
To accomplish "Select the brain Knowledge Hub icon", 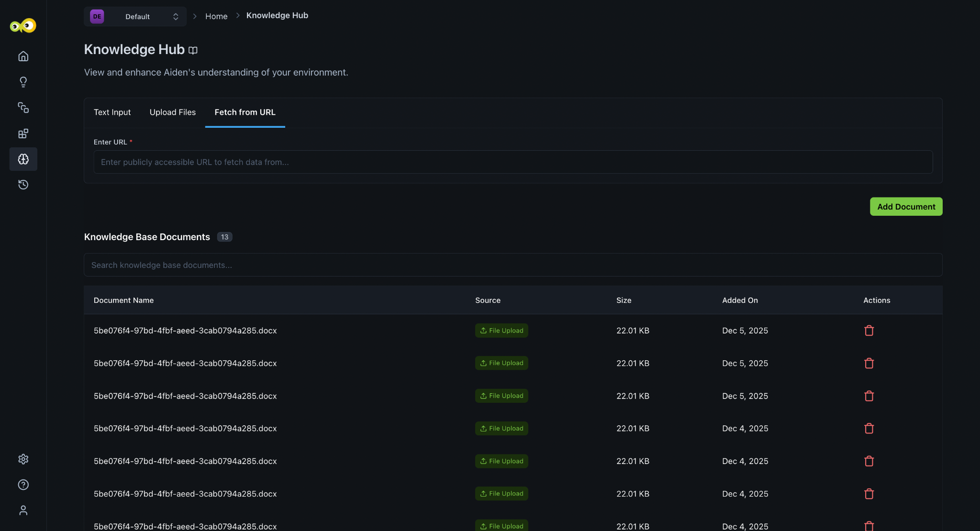I will [x=23, y=159].
